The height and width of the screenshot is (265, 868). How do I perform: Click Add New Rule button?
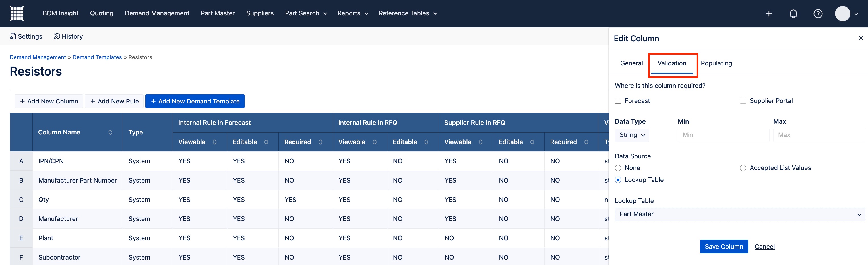point(115,101)
